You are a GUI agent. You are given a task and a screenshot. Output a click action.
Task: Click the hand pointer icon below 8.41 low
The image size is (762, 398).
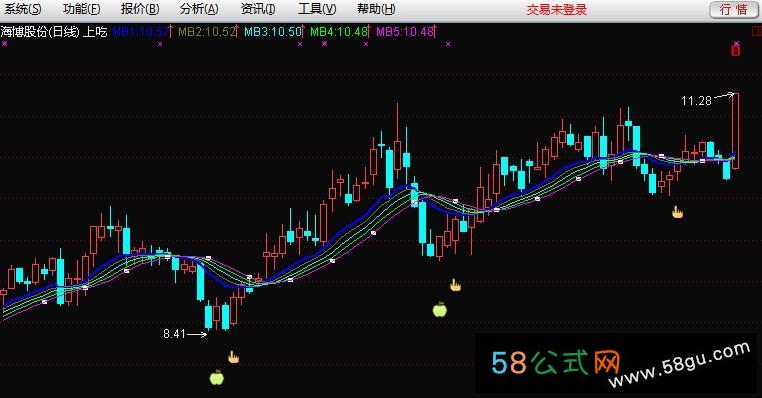(x=234, y=357)
